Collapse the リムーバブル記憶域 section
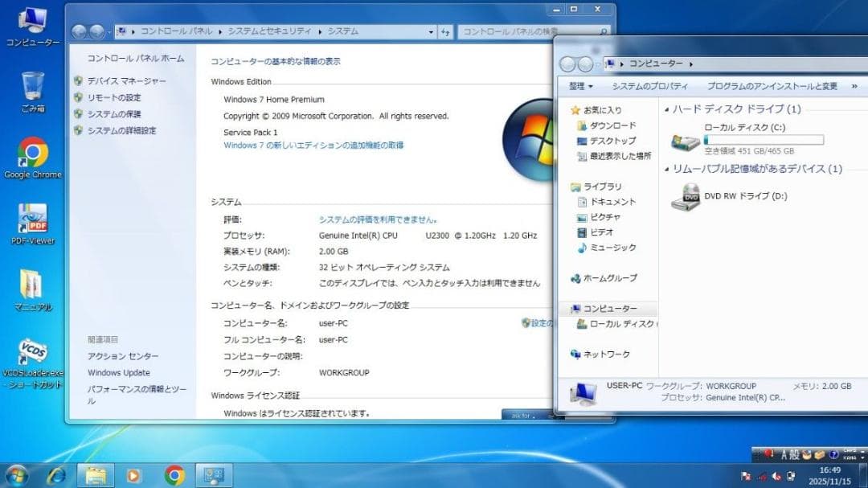Image resolution: width=868 pixels, height=488 pixels. click(668, 169)
